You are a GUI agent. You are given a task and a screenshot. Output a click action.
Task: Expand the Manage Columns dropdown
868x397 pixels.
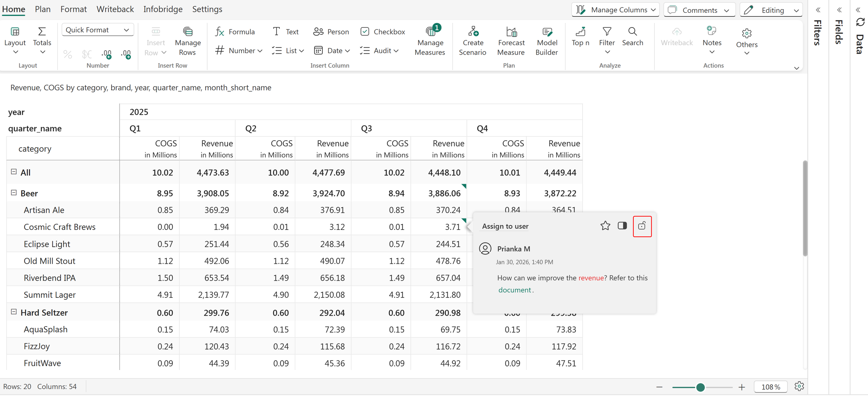tap(615, 10)
